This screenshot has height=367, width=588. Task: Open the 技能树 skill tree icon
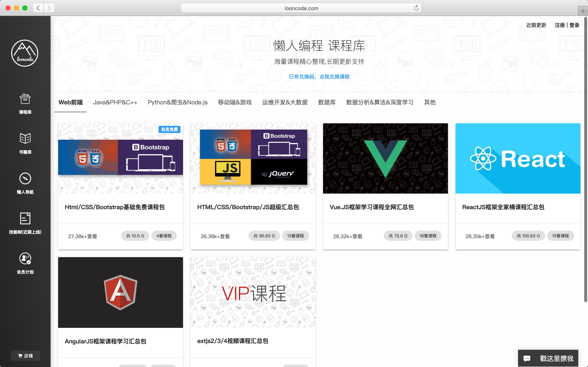click(25, 218)
